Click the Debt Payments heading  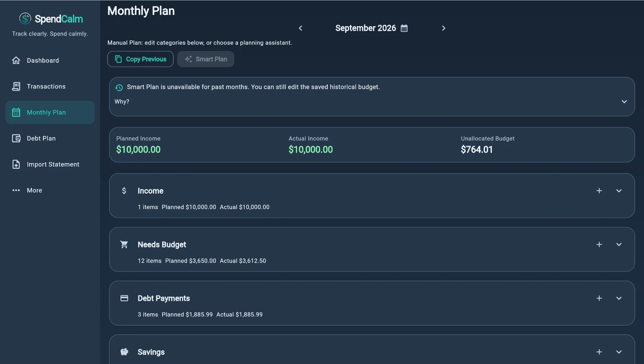point(164,298)
